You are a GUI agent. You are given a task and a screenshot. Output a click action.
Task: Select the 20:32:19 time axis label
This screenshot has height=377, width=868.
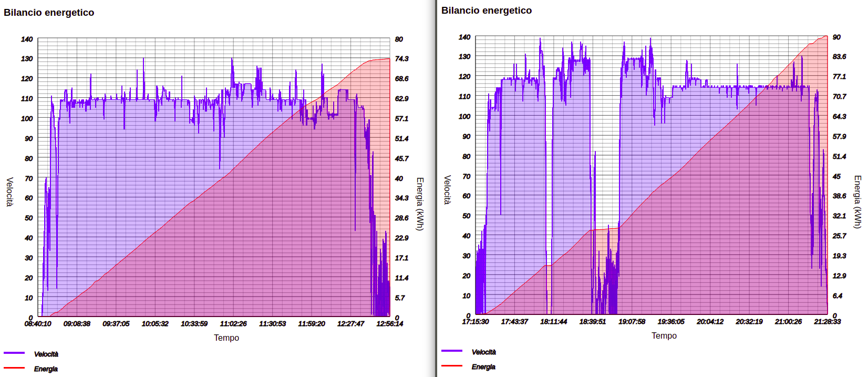click(749, 322)
